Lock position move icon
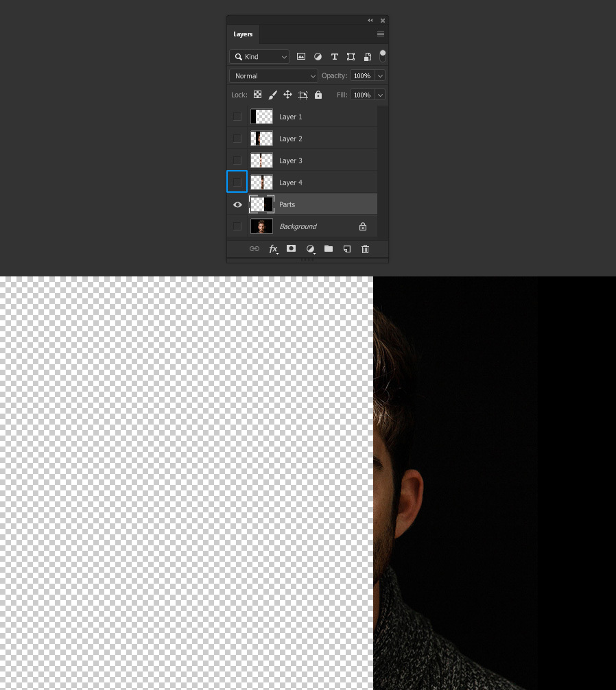 click(287, 95)
